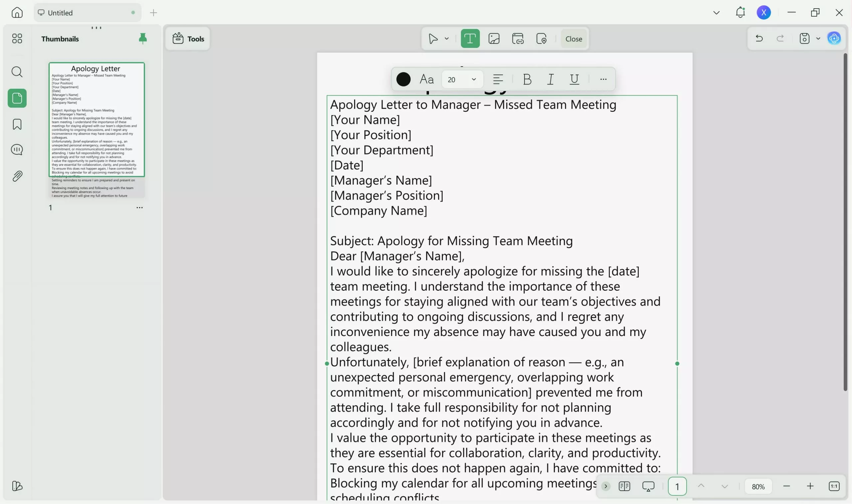Viewport: 852px width, 504px height.
Task: Open the Search panel in the sidebar
Action: click(x=17, y=72)
